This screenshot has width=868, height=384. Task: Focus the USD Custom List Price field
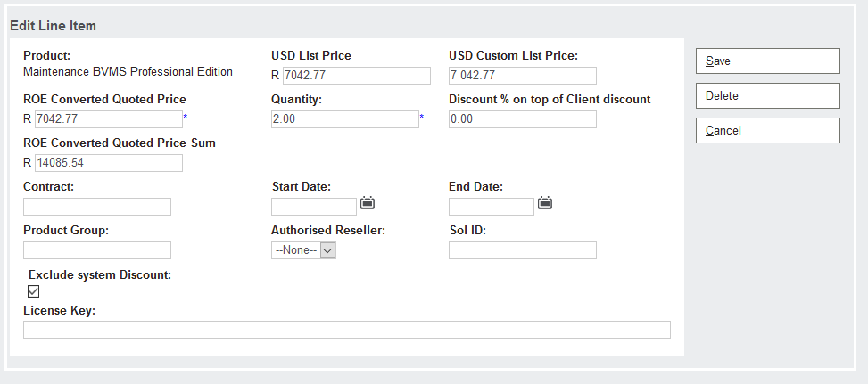[x=522, y=76]
